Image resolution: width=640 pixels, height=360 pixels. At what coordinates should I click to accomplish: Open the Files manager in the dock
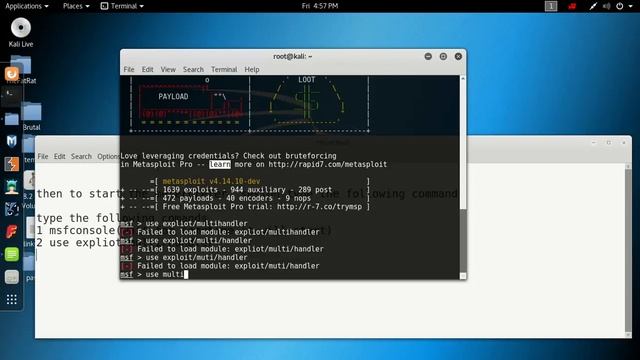pos(11,119)
